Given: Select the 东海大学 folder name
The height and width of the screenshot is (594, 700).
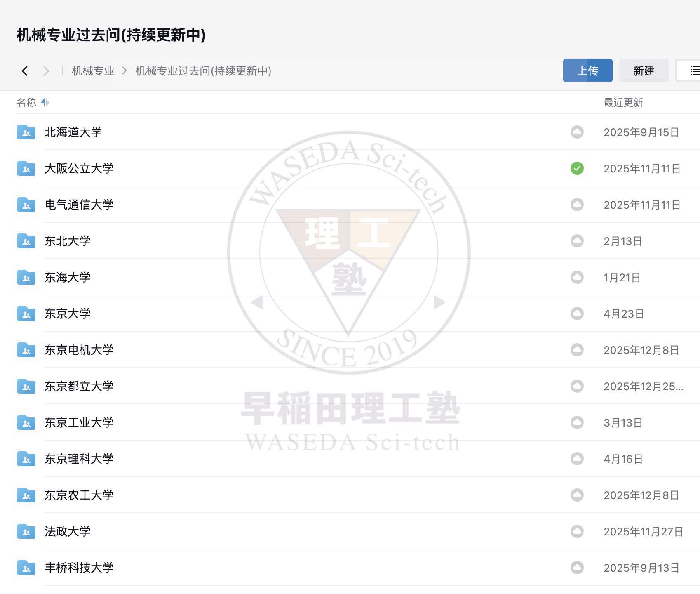Looking at the screenshot, I should (x=68, y=277).
